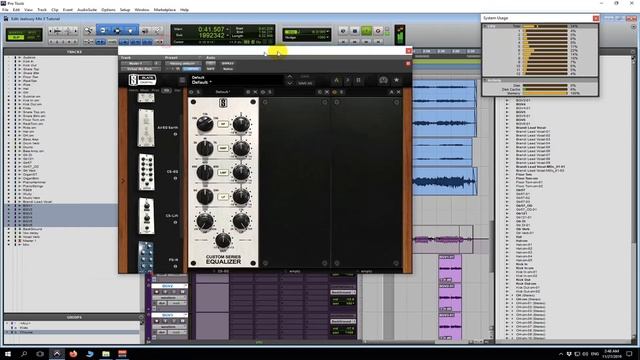This screenshot has height=360, width=640.
Task: Open the Track menu
Action: [42, 9]
